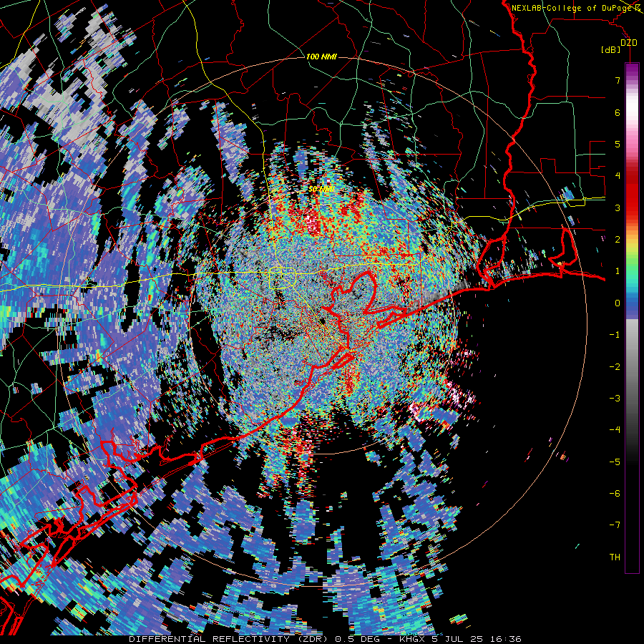Click the DZD color scale title
The height and width of the screenshot is (644, 644).
(x=628, y=43)
